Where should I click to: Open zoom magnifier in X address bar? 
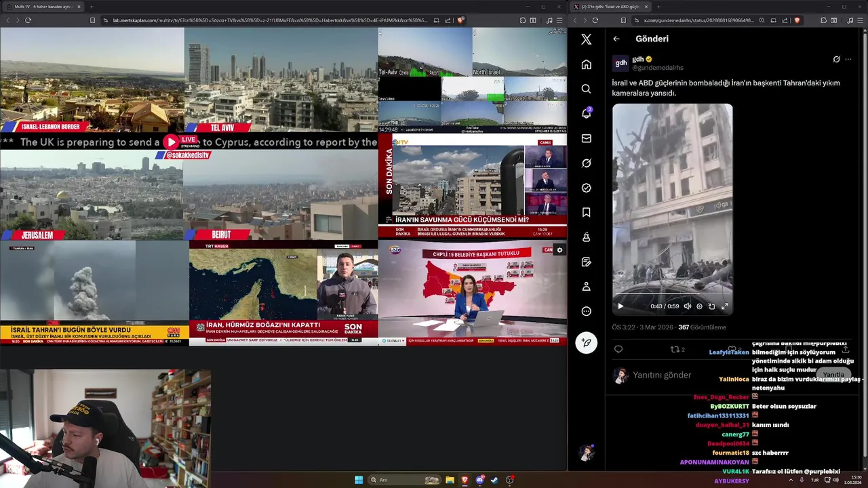coord(762,20)
